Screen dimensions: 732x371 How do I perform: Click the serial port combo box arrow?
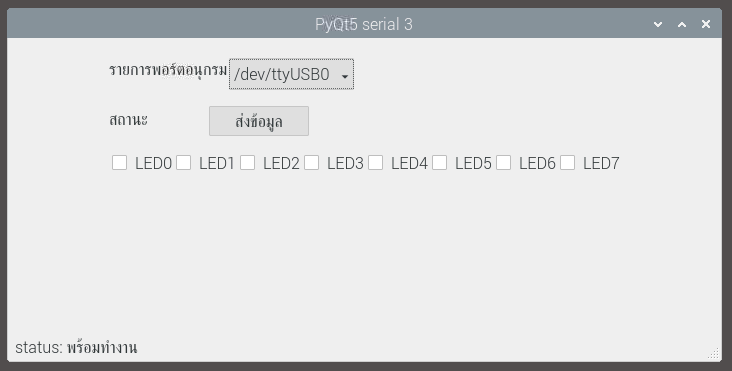(345, 76)
